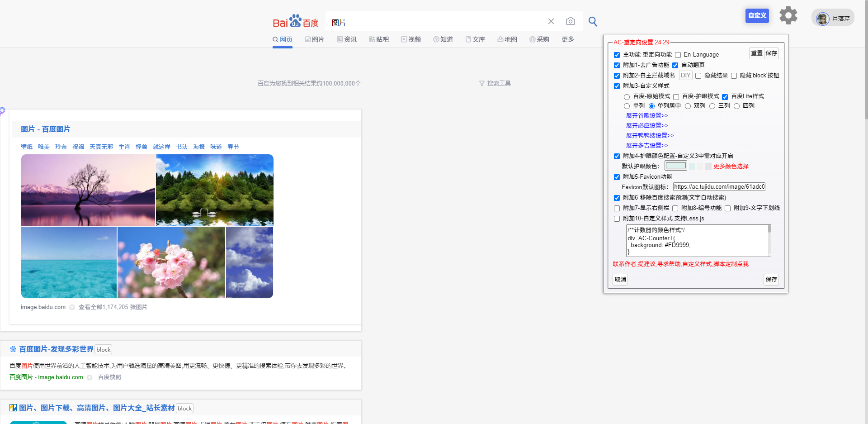Check the 隐藏结果 checkbox
This screenshot has width=868, height=424.
698,76
